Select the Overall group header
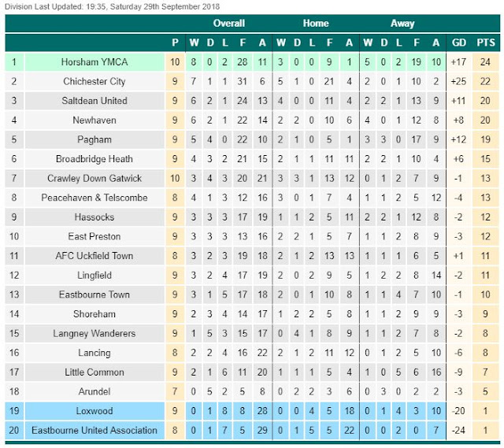 228,24
